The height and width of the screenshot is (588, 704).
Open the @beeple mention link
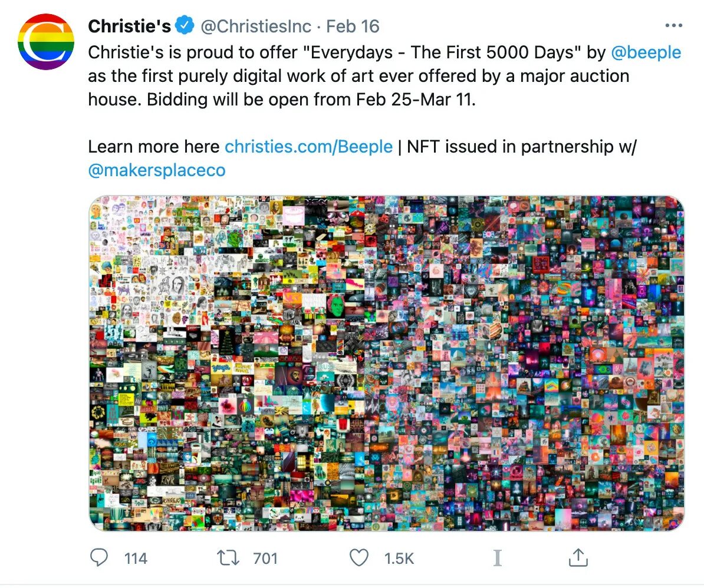pos(646,52)
